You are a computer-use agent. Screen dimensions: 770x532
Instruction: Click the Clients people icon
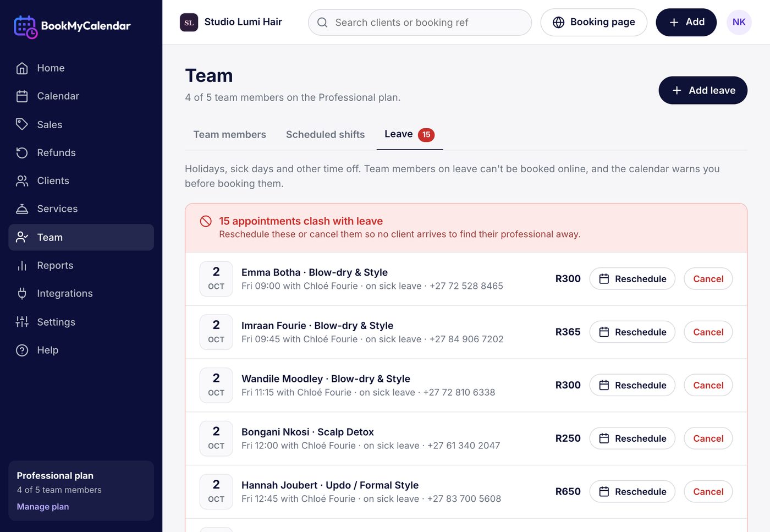coord(22,181)
